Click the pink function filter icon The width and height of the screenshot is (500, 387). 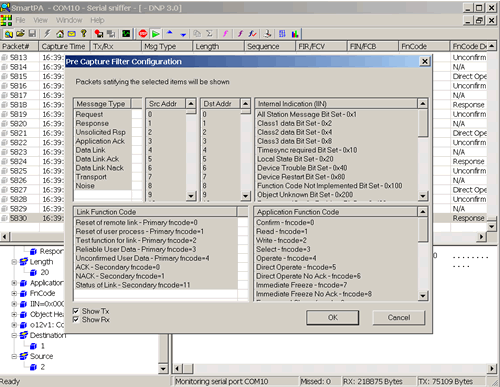click(x=225, y=34)
